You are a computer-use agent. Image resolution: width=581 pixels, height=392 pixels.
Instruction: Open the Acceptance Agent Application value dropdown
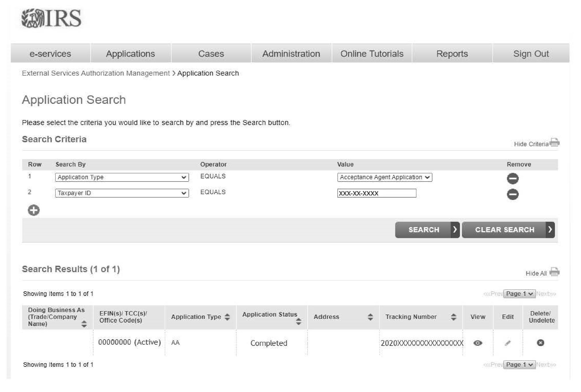(384, 177)
